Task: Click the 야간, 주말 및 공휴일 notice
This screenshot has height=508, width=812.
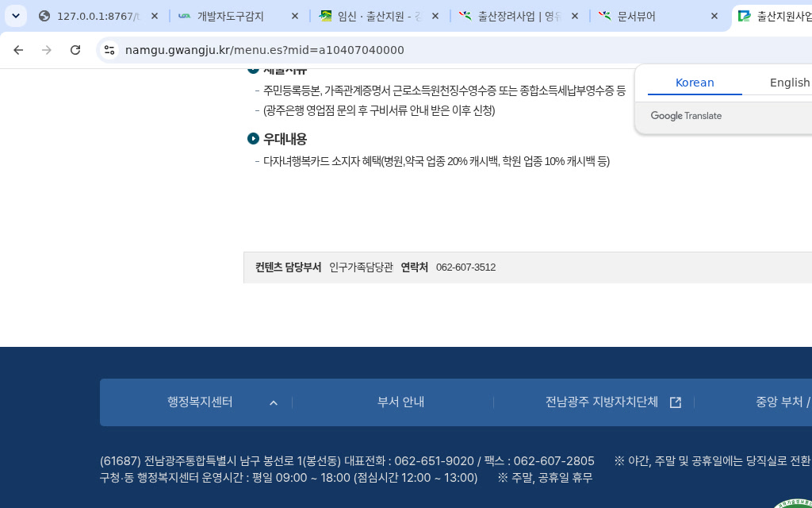Action: point(712,461)
